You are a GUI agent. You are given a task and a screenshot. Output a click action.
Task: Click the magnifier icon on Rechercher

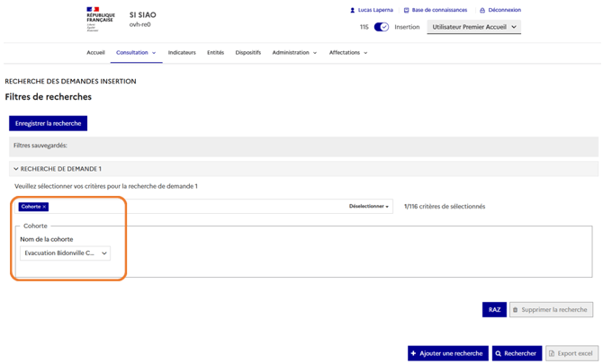499,353
